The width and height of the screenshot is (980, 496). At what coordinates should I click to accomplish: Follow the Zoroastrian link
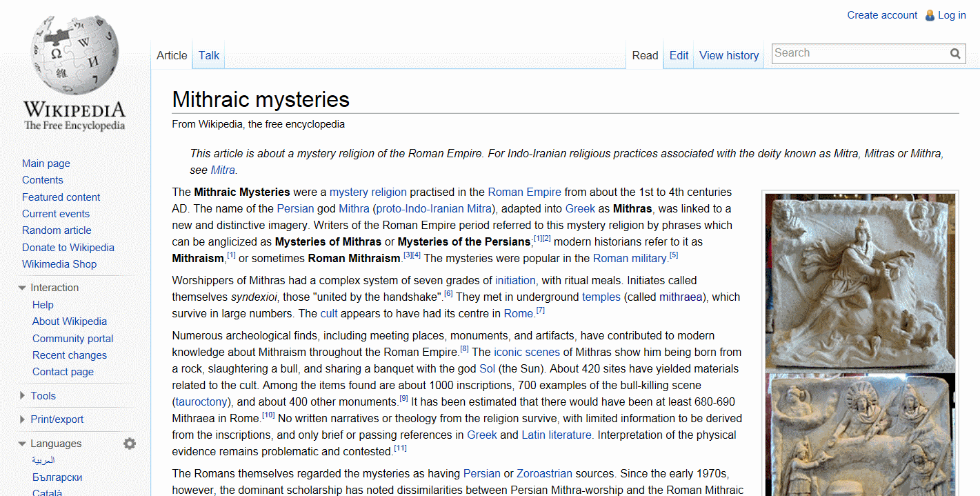[x=545, y=473]
